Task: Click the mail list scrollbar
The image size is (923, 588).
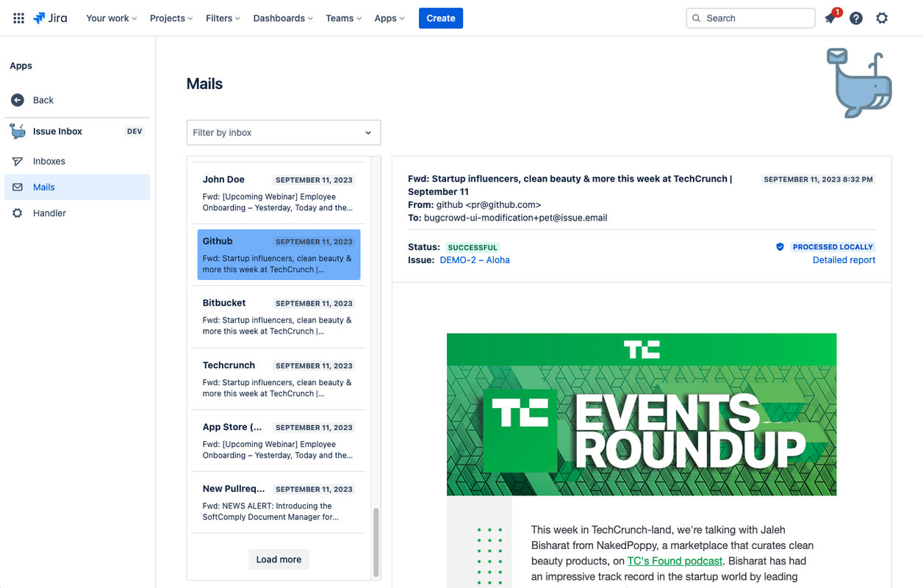Action: pos(376,542)
